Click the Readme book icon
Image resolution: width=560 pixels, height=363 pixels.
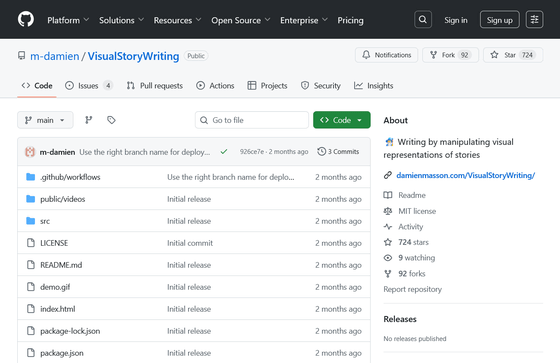388,195
